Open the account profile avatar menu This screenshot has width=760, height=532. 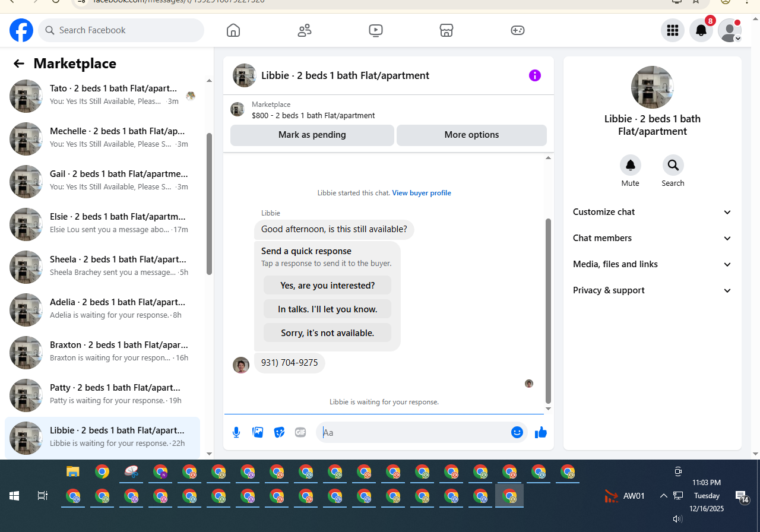[730, 30]
